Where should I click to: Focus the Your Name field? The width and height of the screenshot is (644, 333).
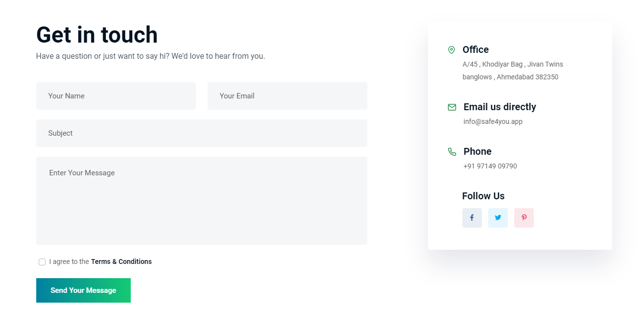(116, 96)
